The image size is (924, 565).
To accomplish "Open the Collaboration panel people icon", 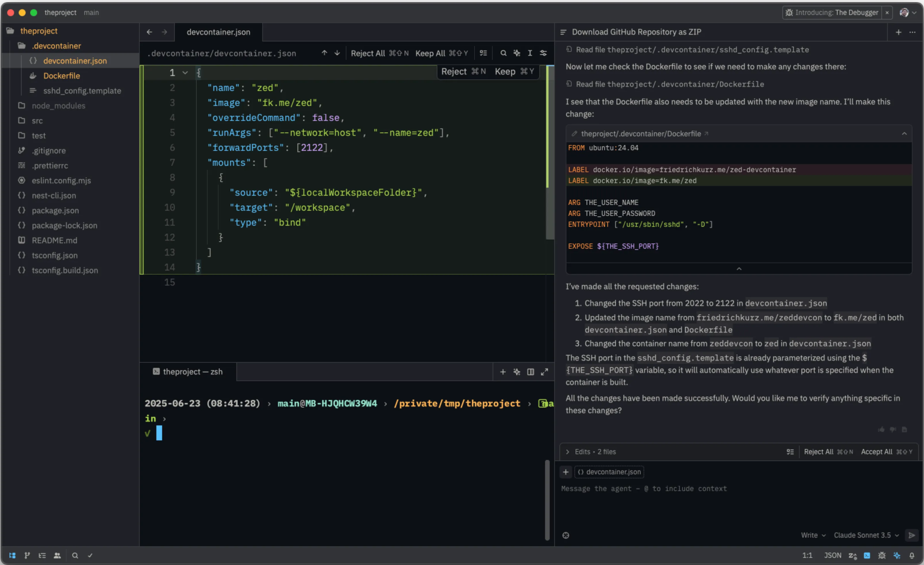I will (x=57, y=556).
